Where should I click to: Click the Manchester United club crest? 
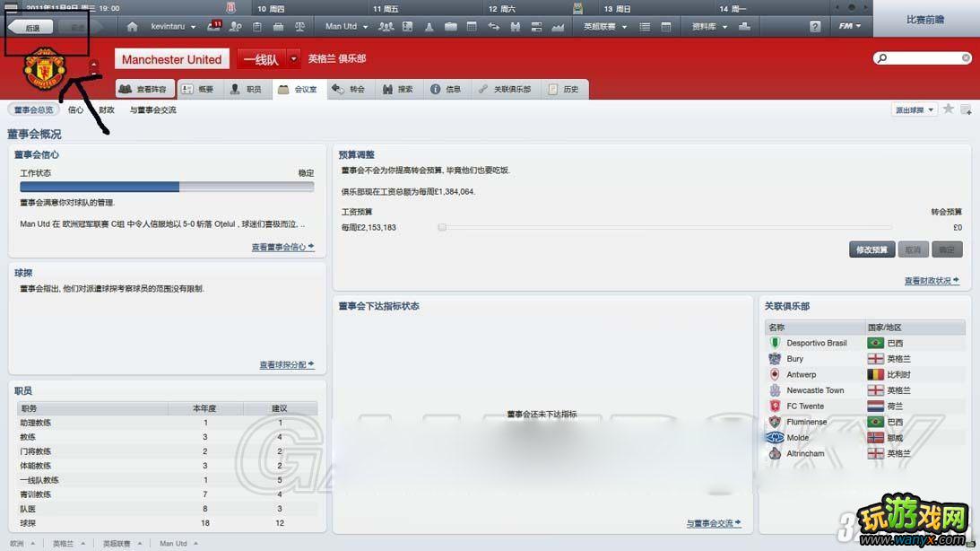click(x=40, y=70)
